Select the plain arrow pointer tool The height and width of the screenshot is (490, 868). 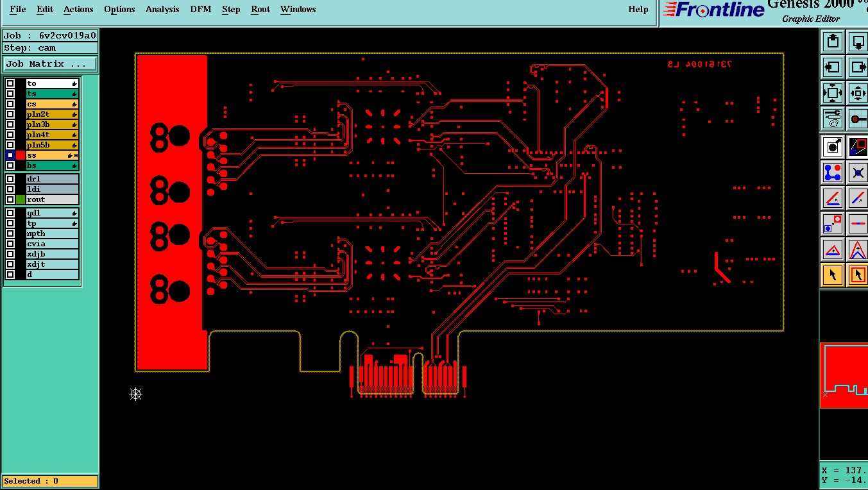click(833, 275)
